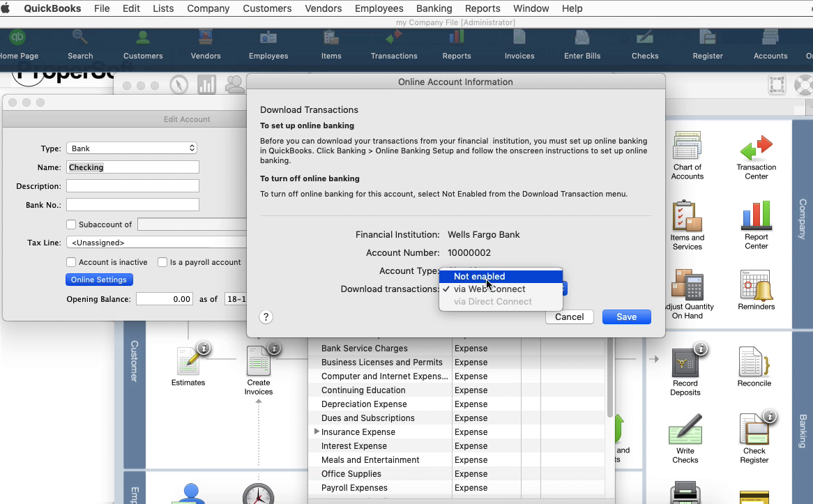The height and width of the screenshot is (504, 813).
Task: Open the Window menu
Action: click(531, 8)
